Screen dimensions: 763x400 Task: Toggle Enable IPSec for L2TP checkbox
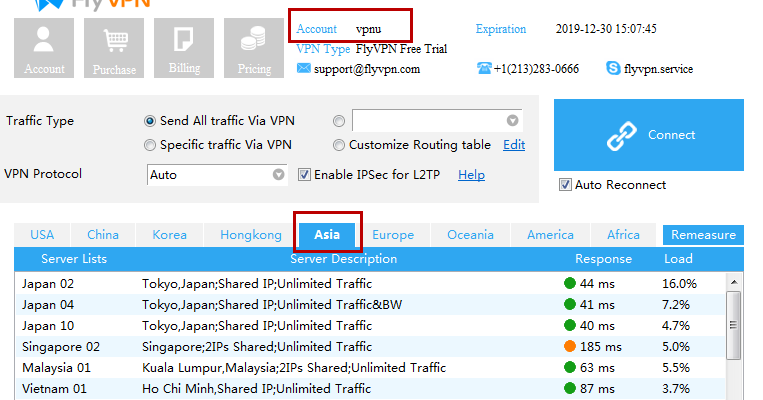[304, 174]
